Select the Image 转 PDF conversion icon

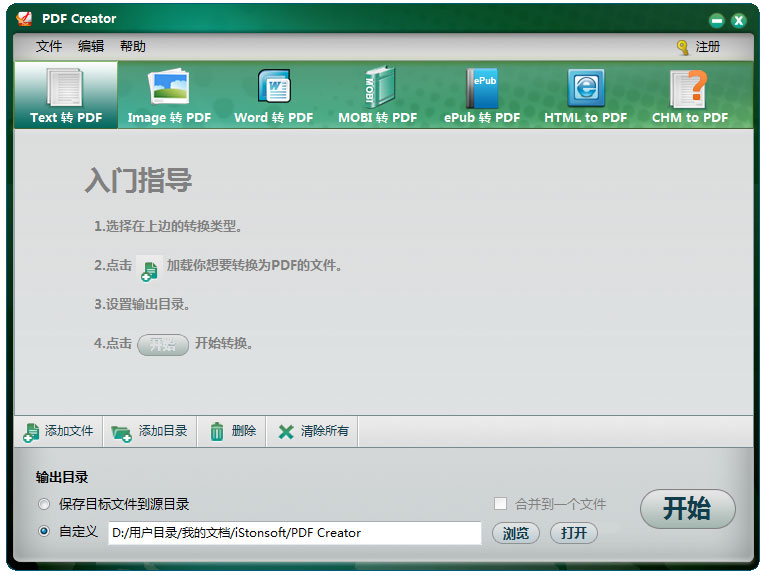point(169,90)
